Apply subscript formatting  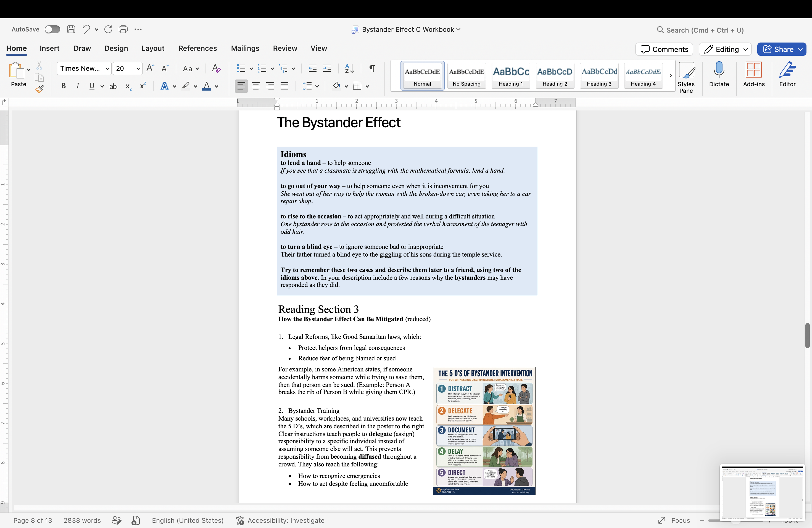(x=128, y=86)
